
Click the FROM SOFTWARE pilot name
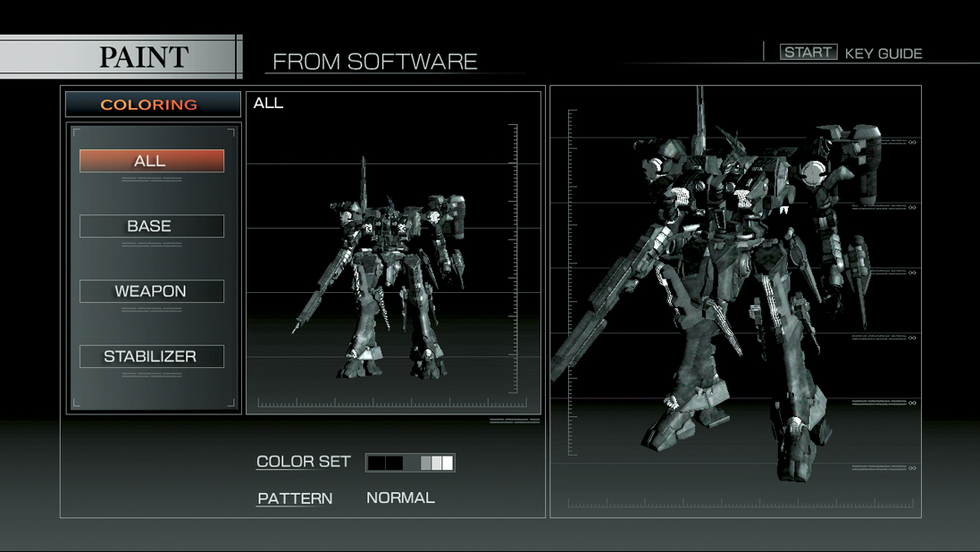377,62
